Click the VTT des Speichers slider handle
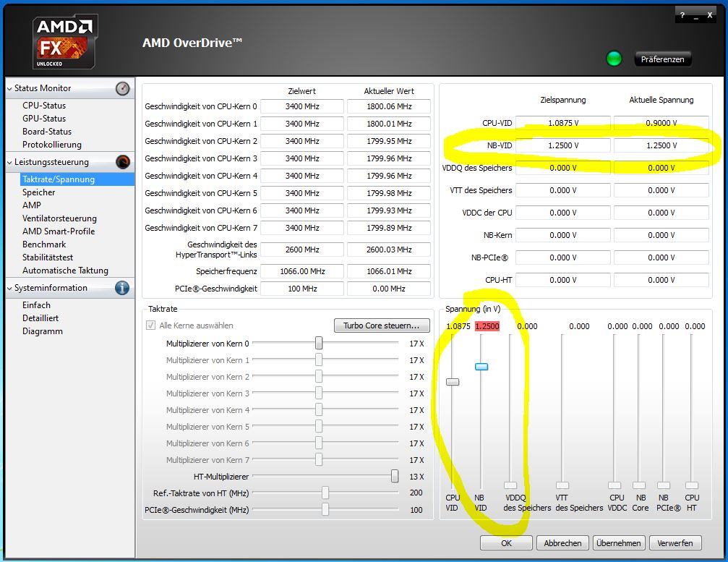 pos(562,485)
